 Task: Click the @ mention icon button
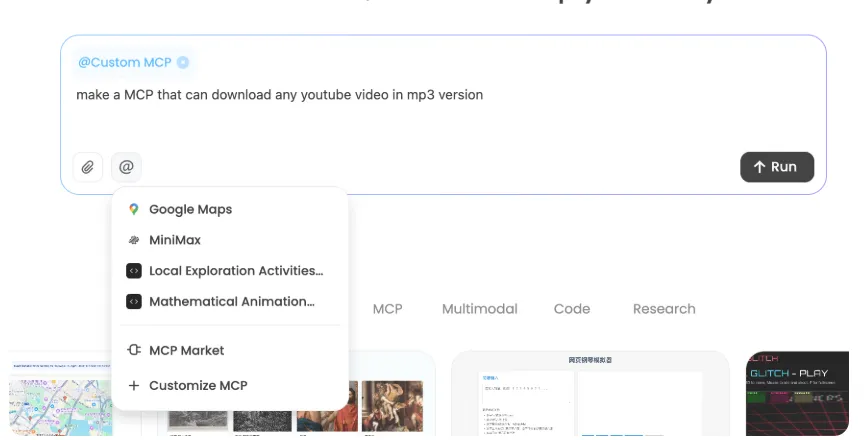pyautogui.click(x=126, y=167)
